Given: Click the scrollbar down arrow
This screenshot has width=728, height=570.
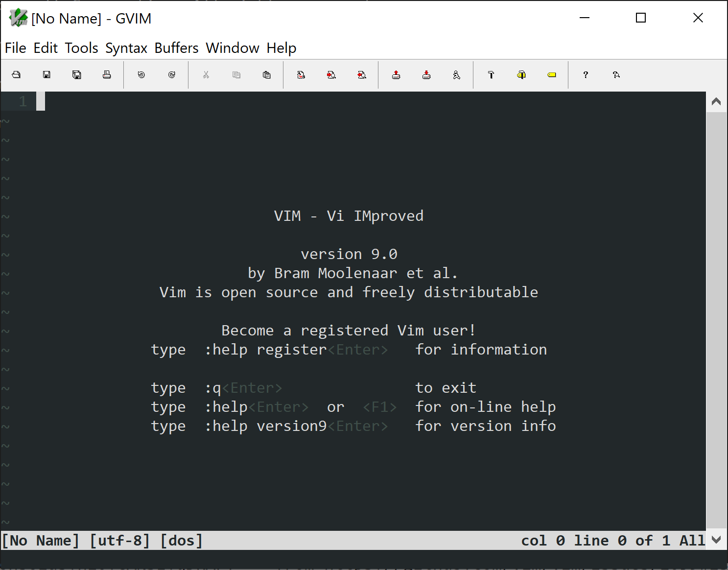Looking at the screenshot, I should (x=716, y=540).
